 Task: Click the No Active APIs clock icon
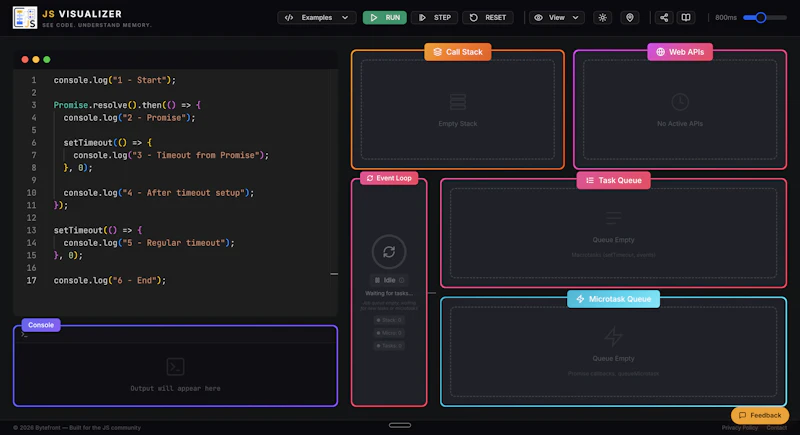pos(680,102)
